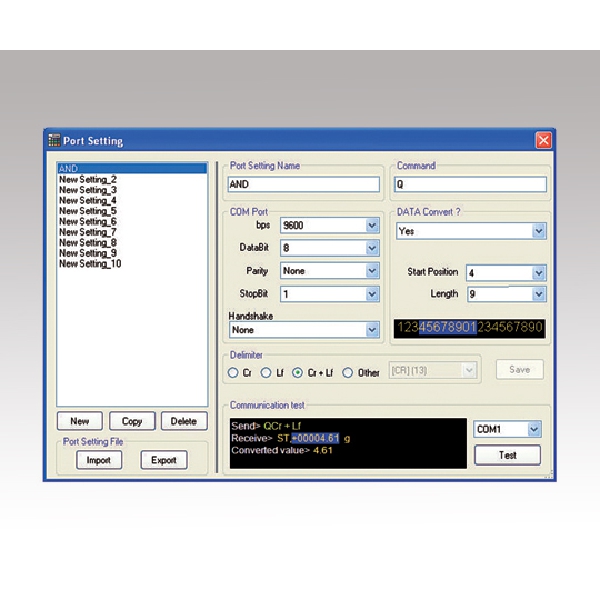This screenshot has width=600, height=600.
Task: Open the bps baud rate dropdown
Action: (372, 226)
